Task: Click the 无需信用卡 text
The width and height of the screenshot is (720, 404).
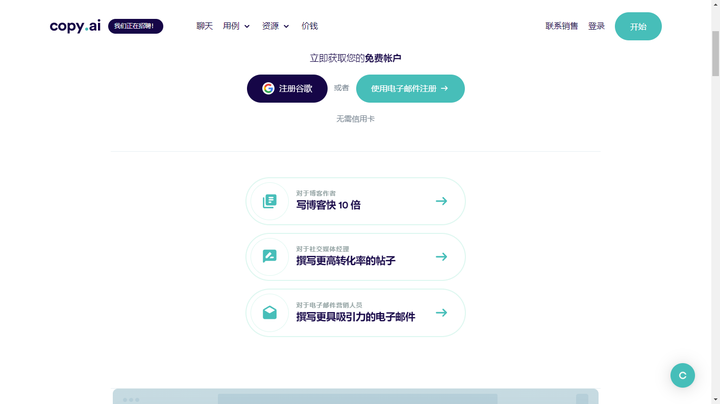Action: click(x=355, y=119)
